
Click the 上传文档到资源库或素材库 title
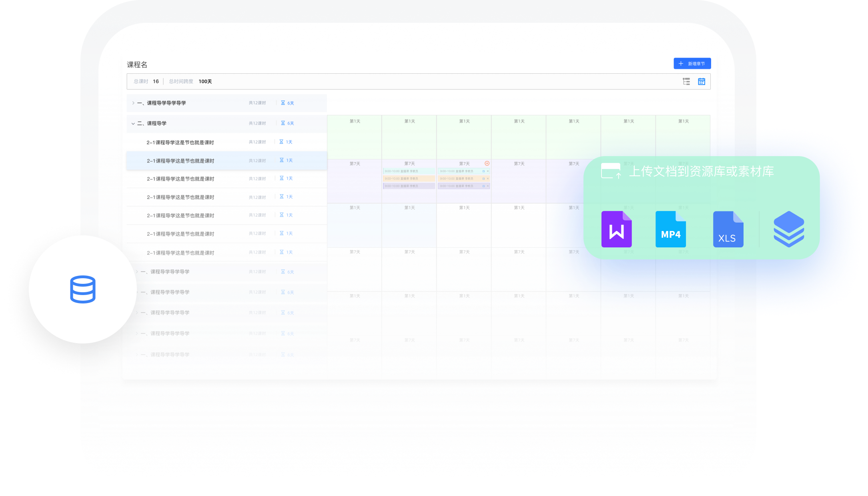click(x=702, y=171)
